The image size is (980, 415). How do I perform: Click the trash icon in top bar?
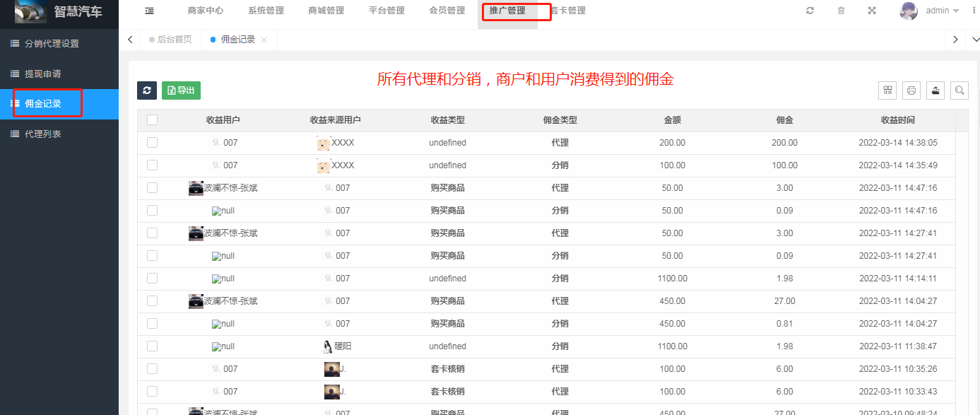click(x=841, y=11)
